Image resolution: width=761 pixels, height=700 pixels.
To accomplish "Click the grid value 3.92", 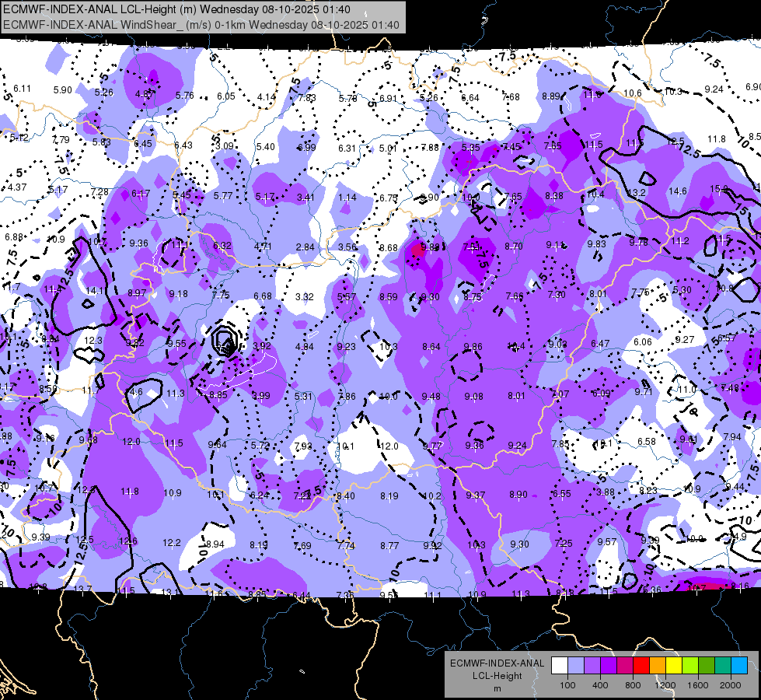I will click(262, 346).
